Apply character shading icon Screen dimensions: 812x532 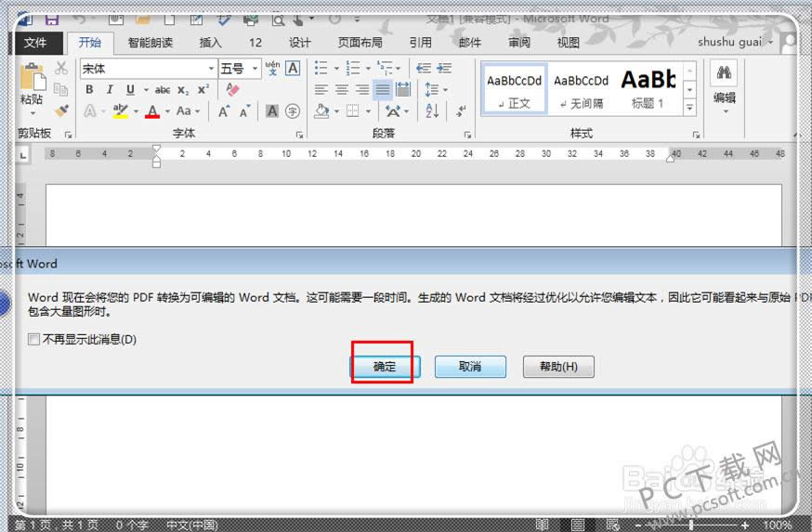click(x=272, y=110)
